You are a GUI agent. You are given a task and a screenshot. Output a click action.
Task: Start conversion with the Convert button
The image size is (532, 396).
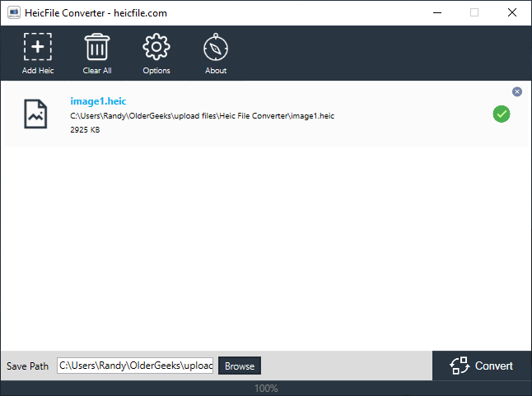(x=482, y=366)
